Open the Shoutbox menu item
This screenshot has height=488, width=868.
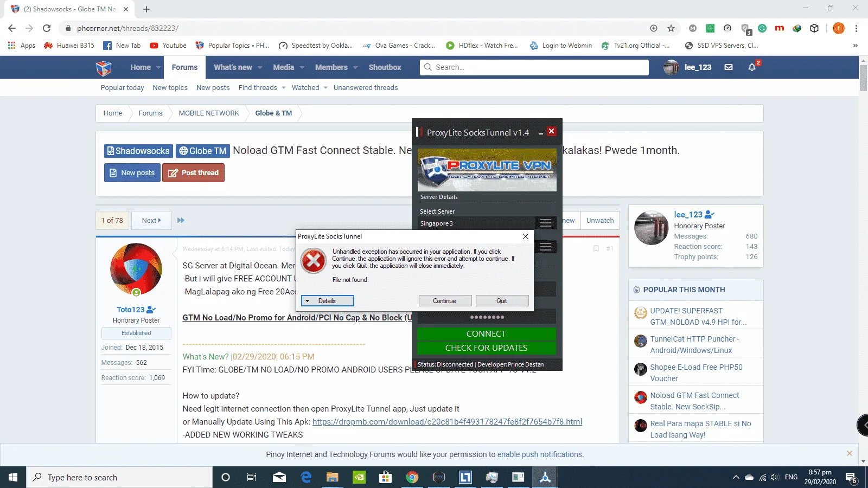385,67
